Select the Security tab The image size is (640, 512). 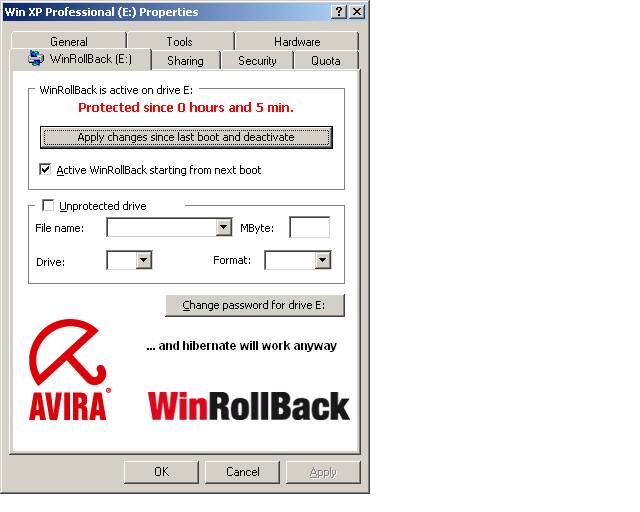click(257, 61)
